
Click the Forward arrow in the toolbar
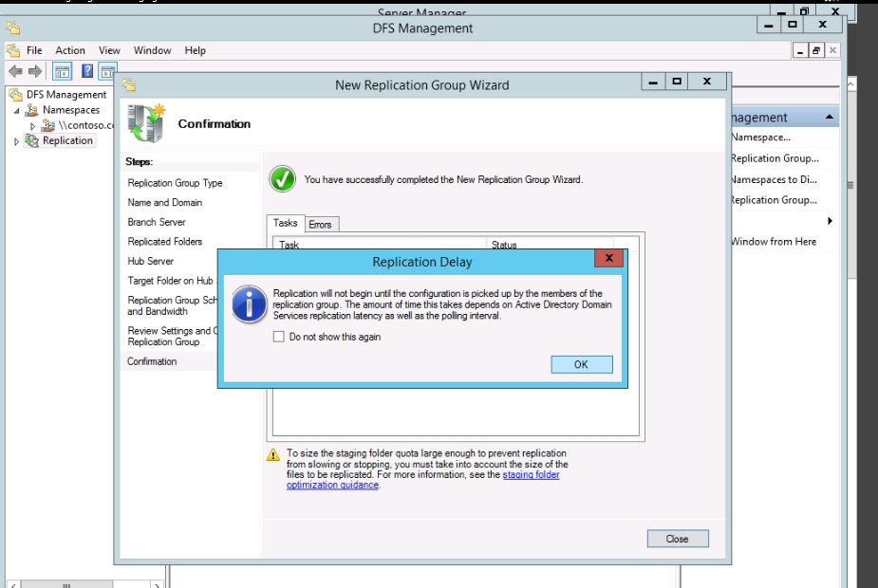[x=34, y=72]
